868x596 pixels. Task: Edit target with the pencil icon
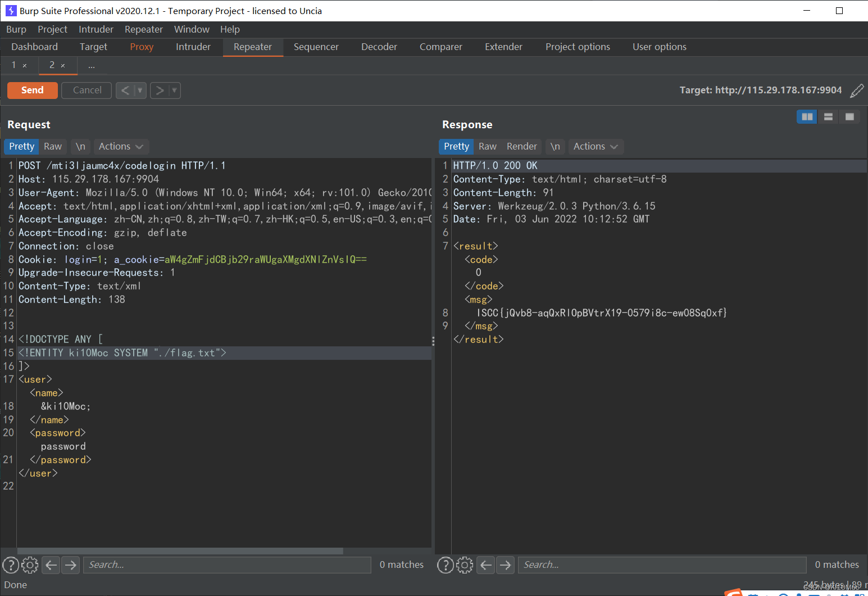[x=857, y=91]
